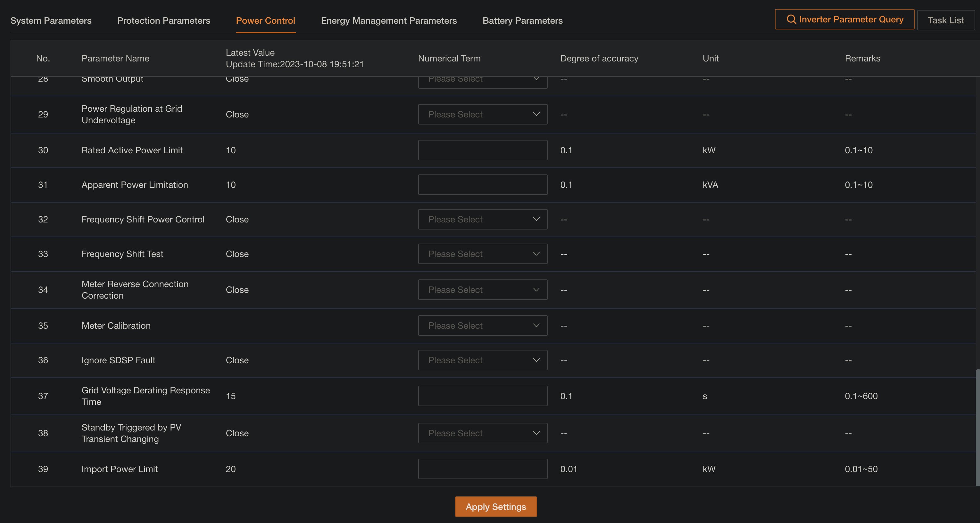
Task: Open Power Regulation at Grid Undervoltage dropdown
Action: 482,114
